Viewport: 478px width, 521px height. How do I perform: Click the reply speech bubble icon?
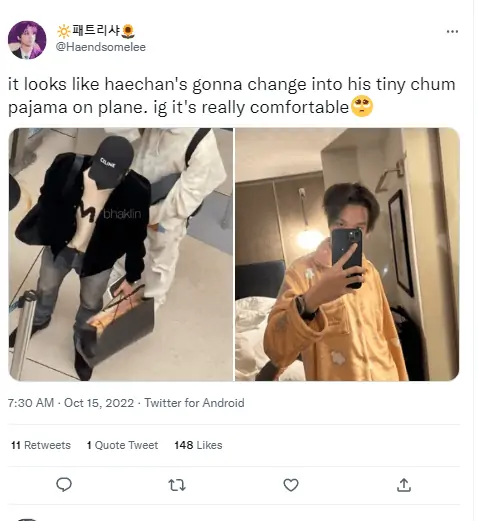(x=64, y=485)
